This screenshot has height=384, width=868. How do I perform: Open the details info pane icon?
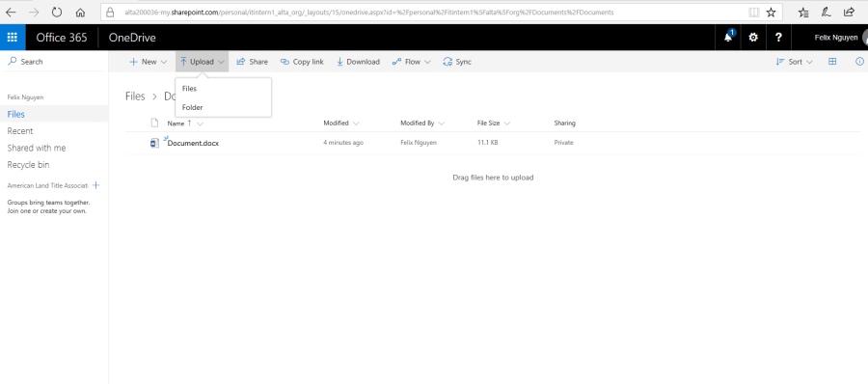(x=859, y=62)
